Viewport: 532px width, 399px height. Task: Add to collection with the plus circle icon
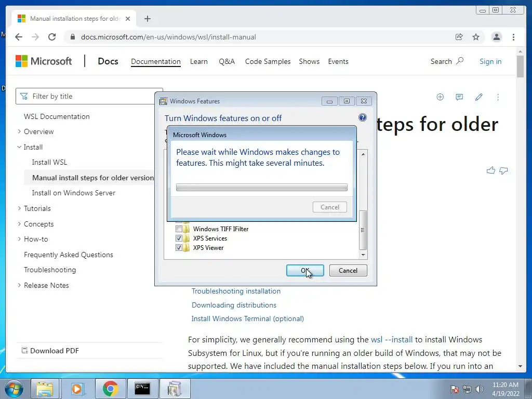point(440,97)
